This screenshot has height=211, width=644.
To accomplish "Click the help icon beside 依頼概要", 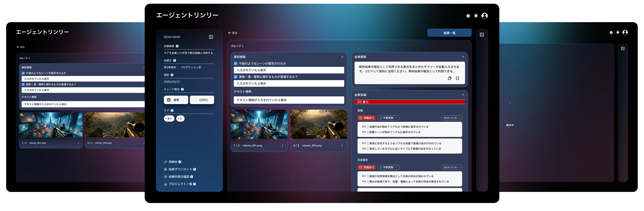I will tap(177, 46).
